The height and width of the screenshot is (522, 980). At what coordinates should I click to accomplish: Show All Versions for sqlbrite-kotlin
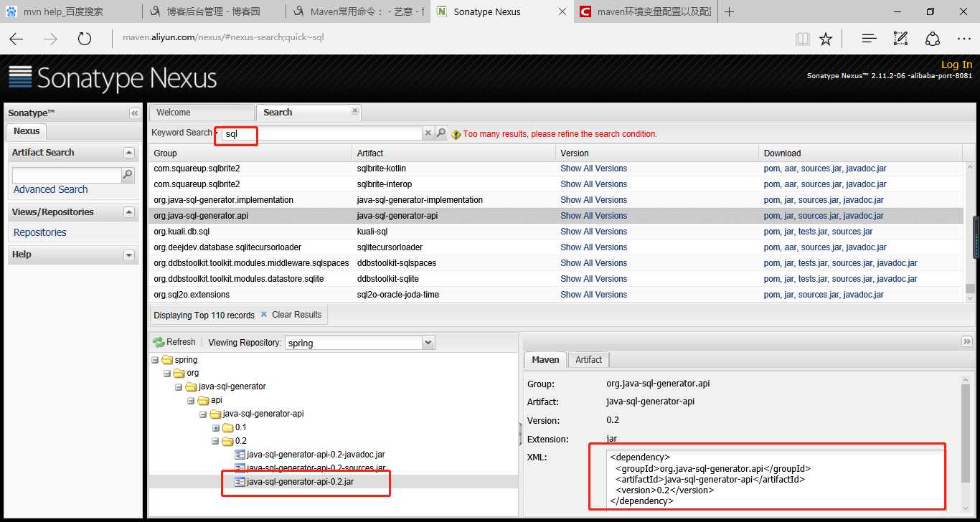click(593, 169)
